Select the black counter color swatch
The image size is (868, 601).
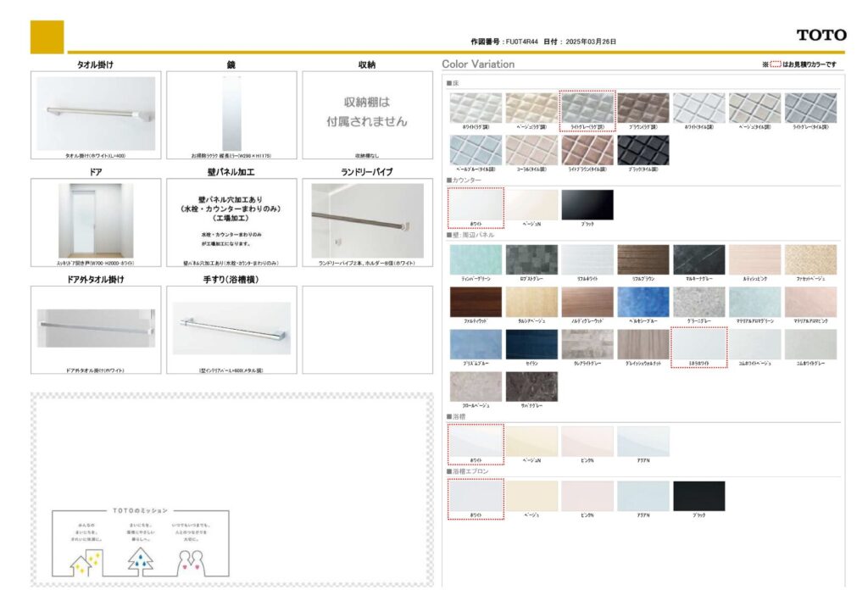coord(587,204)
